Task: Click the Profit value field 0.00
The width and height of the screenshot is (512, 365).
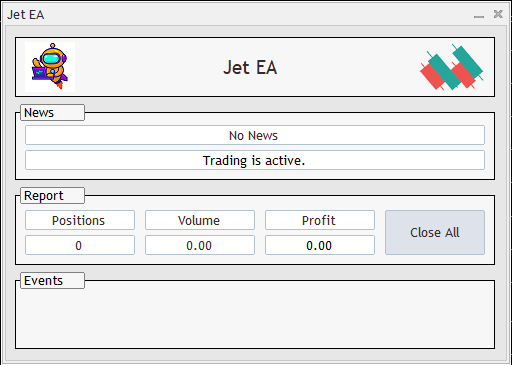Action: (320, 245)
